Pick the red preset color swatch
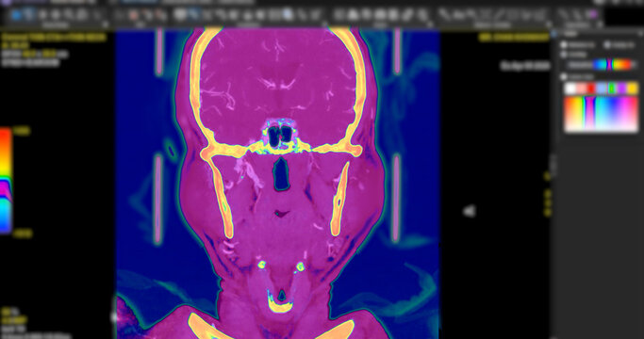Image resolution: width=644 pixels, height=339 pixels. coord(590,89)
